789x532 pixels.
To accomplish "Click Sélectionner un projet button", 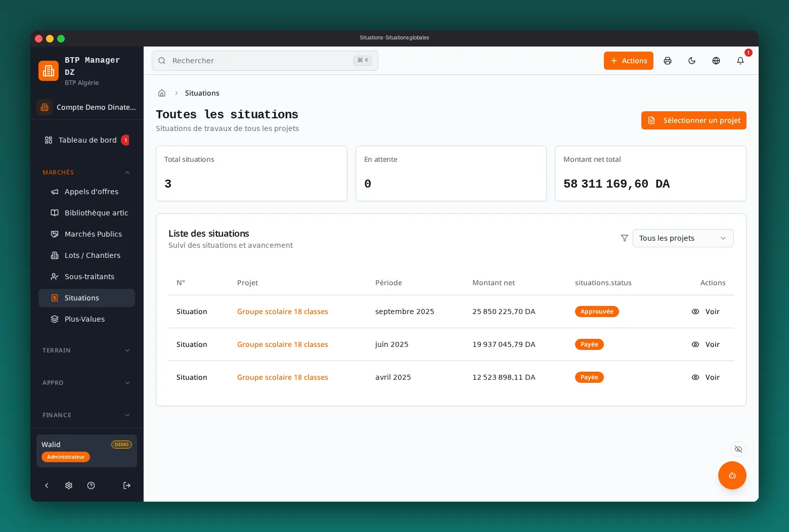I will (694, 120).
